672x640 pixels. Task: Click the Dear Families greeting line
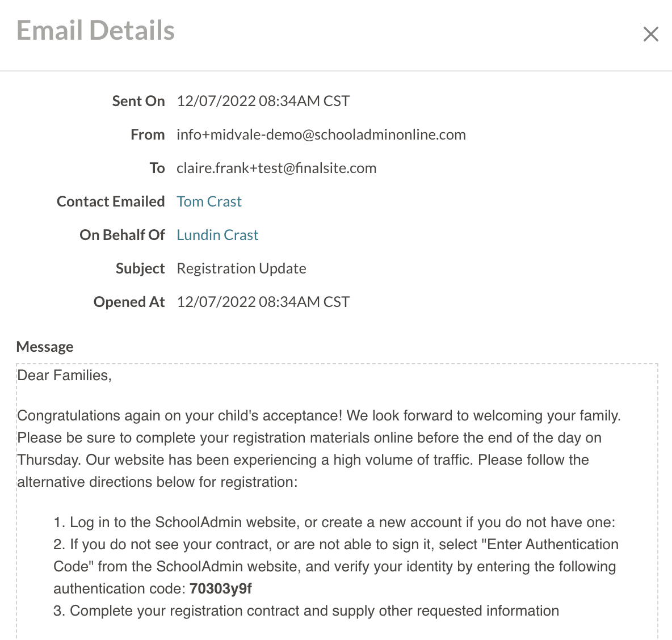click(65, 375)
